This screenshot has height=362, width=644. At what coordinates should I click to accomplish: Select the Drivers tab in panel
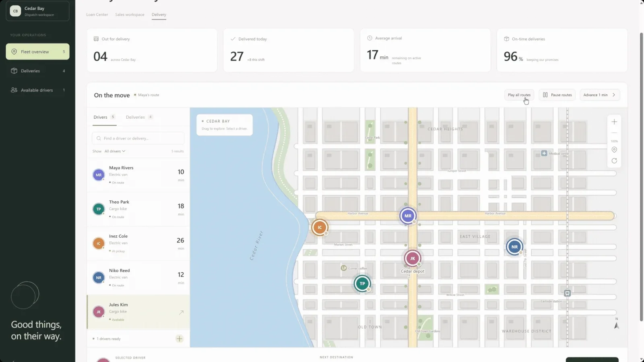click(104, 117)
